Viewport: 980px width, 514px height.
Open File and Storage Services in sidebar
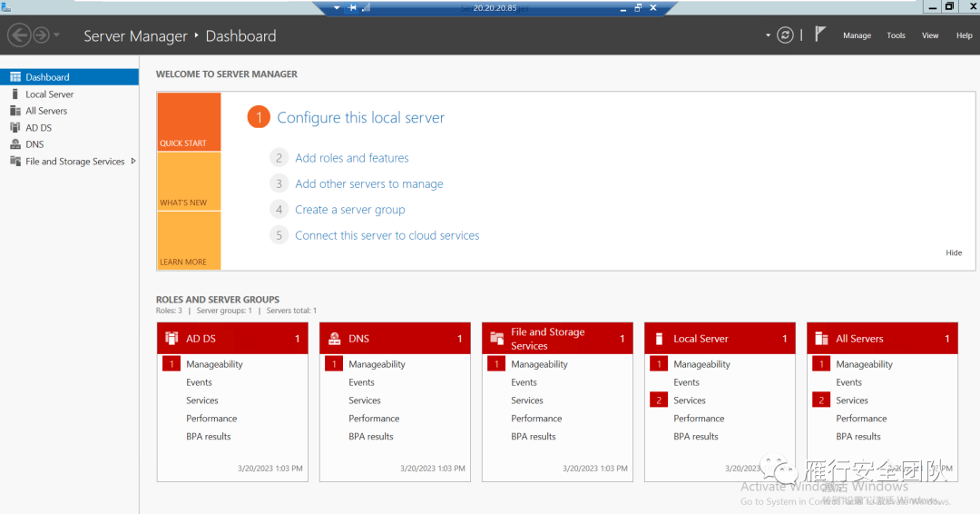tap(75, 162)
